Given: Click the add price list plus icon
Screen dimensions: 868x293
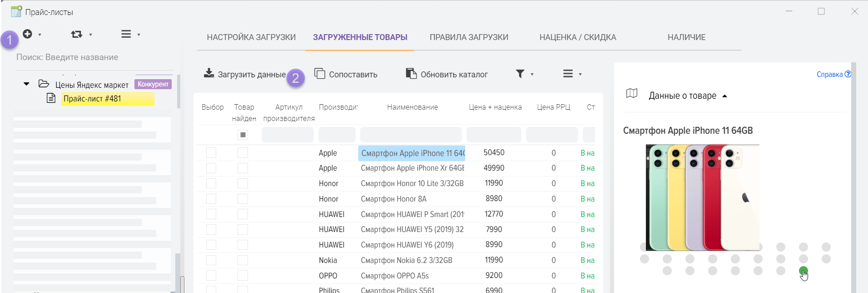Looking at the screenshot, I should [x=28, y=34].
